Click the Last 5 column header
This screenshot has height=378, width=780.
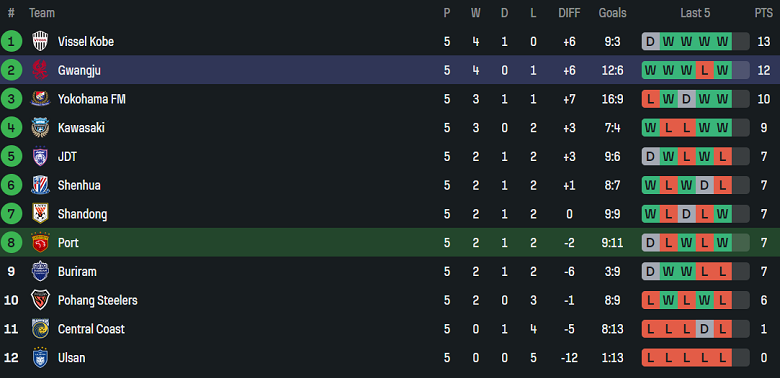(695, 13)
